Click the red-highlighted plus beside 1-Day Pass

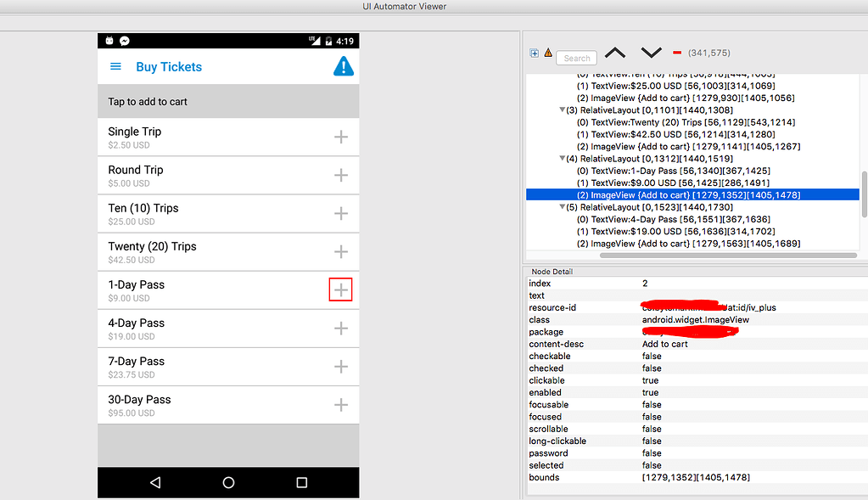(x=340, y=289)
